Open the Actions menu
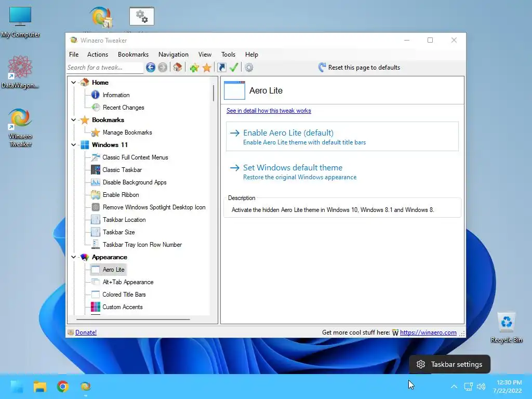This screenshot has width=532, height=399. (98, 55)
